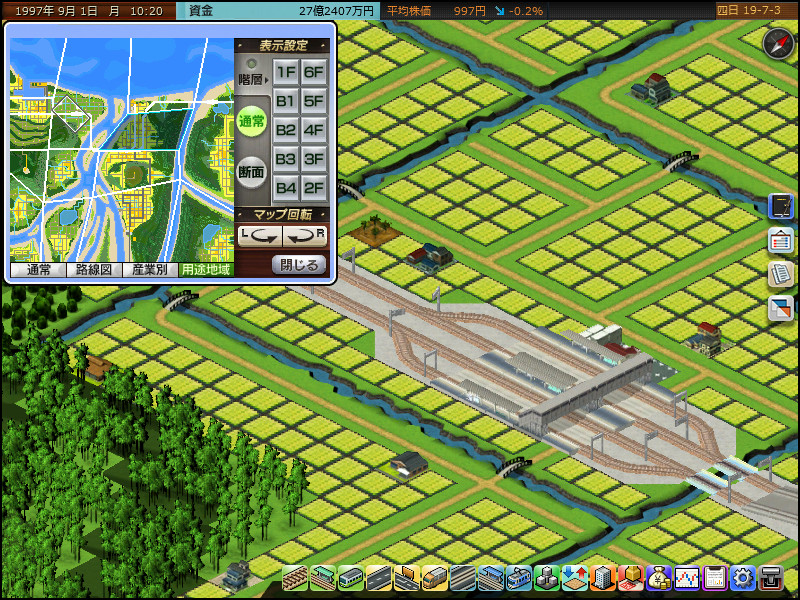The width and height of the screenshot is (800, 600).
Task: Select the road with bus stop tool
Action: point(407,578)
